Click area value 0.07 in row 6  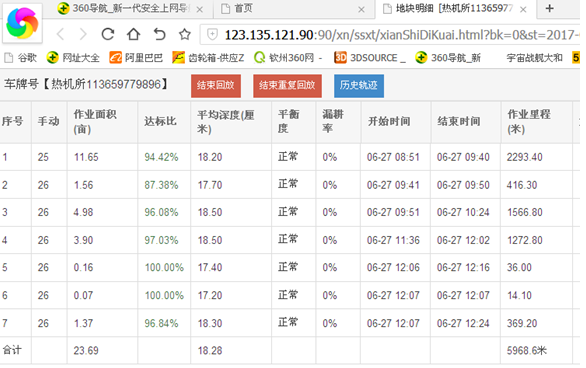coord(83,296)
